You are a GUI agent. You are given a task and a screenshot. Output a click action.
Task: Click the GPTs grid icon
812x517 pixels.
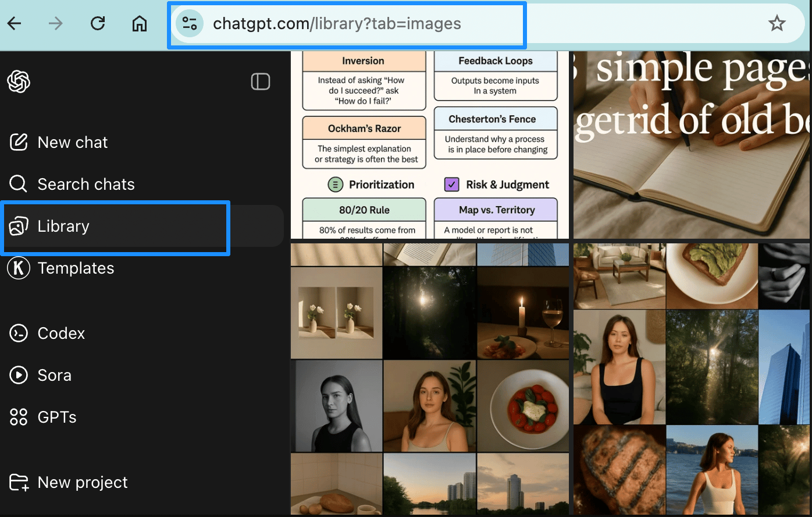pos(19,417)
